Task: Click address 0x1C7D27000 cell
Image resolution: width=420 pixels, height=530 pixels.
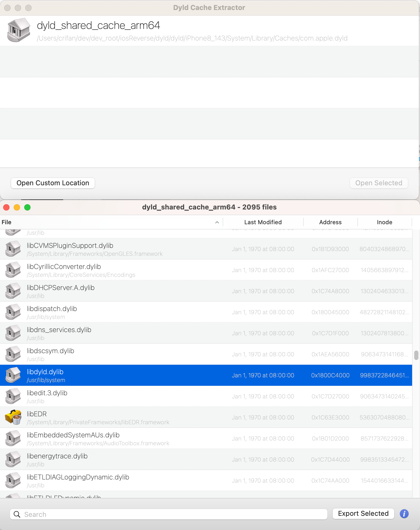Action: [330, 396]
